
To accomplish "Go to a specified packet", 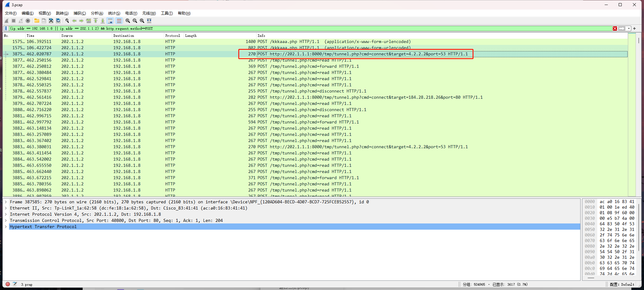I will (89, 21).
